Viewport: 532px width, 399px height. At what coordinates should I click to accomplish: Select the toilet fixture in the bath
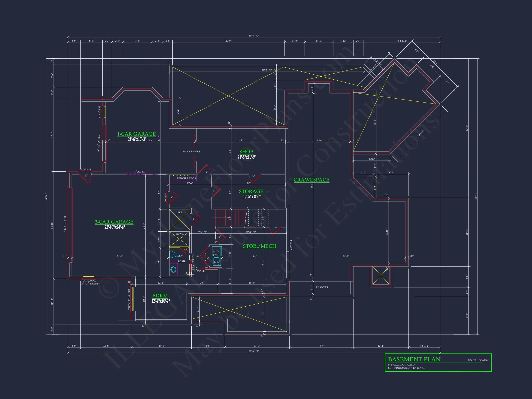click(x=175, y=254)
